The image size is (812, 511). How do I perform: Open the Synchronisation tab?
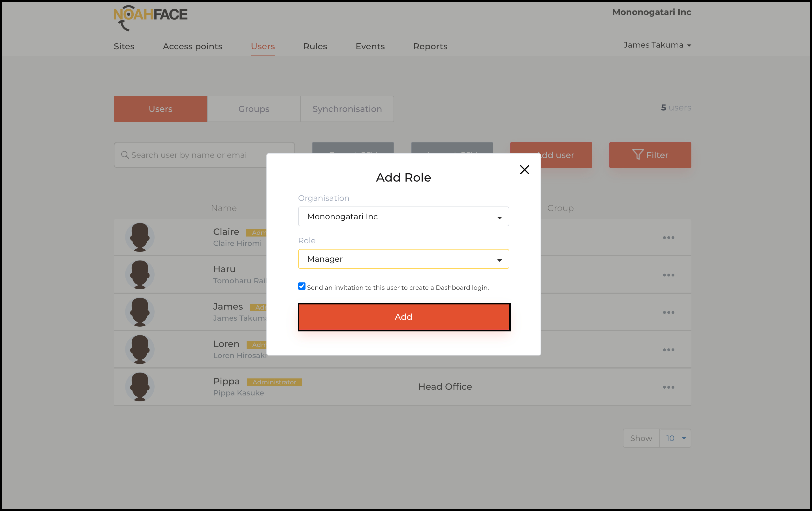click(x=347, y=109)
